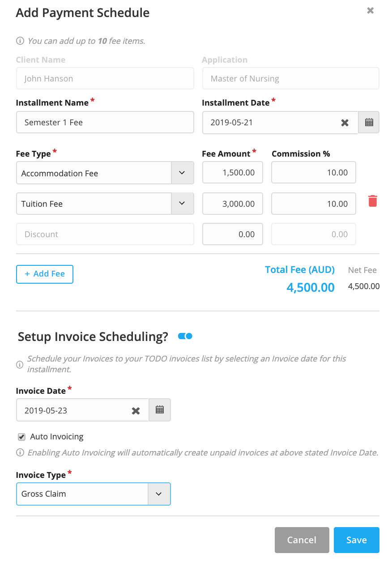Click the info icon beside Auto Invoicing note
The image size is (392, 562).
20,452
